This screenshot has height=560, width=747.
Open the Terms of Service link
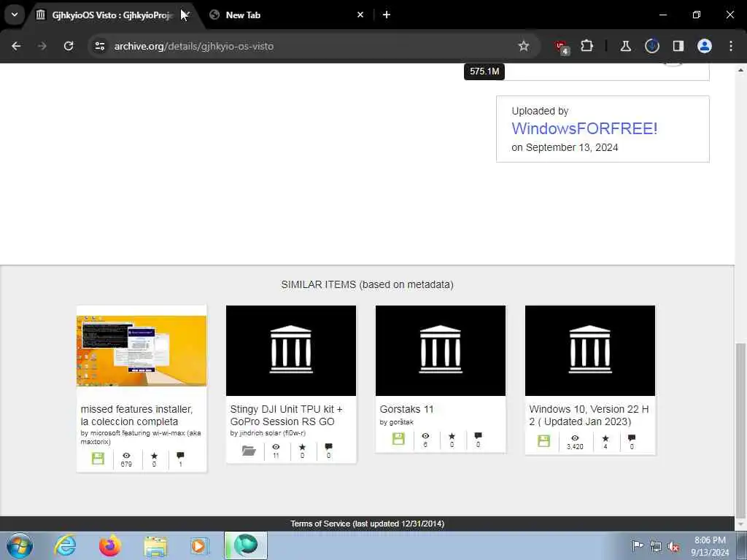tap(368, 524)
